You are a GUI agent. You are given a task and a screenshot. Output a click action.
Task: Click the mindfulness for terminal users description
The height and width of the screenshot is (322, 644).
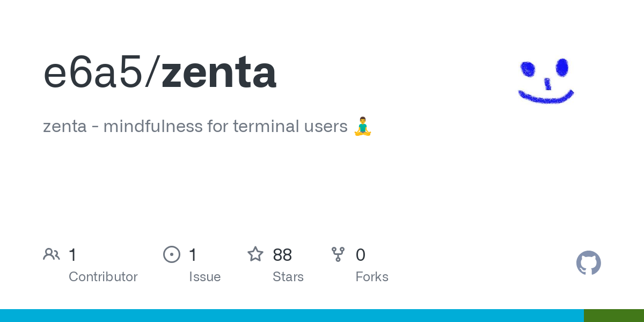(195, 127)
